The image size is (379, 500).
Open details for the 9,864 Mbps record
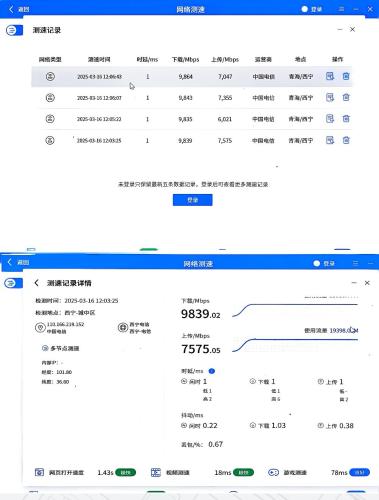point(330,76)
